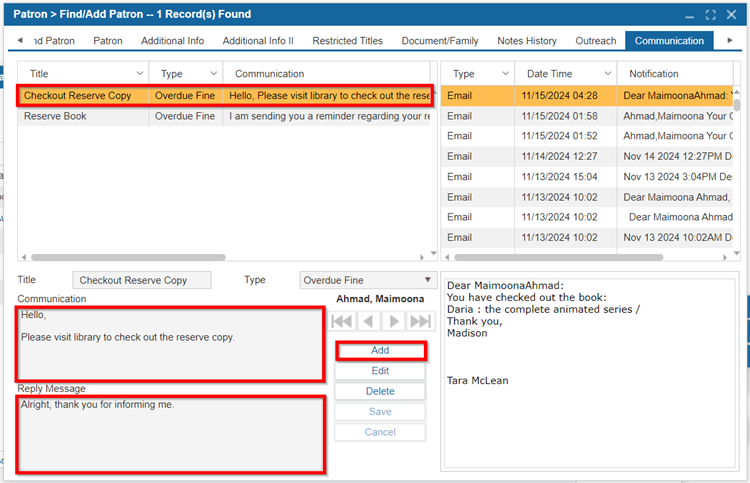Open the Notes History tab
The height and width of the screenshot is (483, 750).
[527, 41]
